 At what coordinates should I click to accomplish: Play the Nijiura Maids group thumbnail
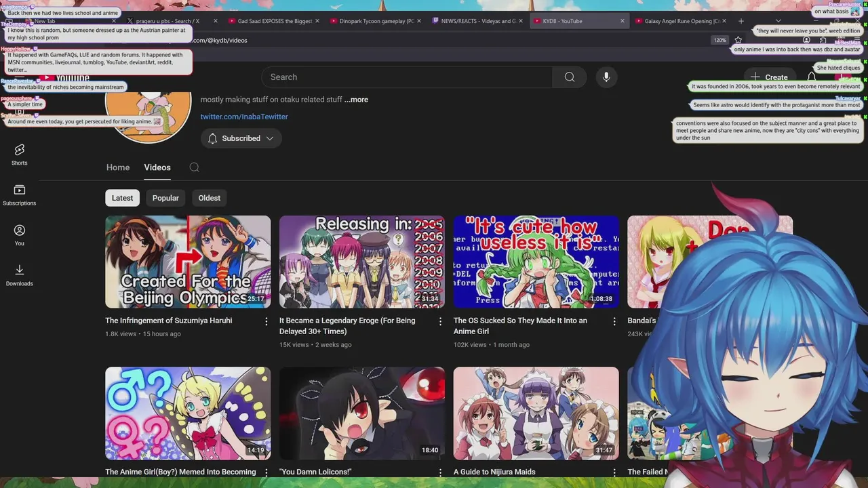point(536,413)
